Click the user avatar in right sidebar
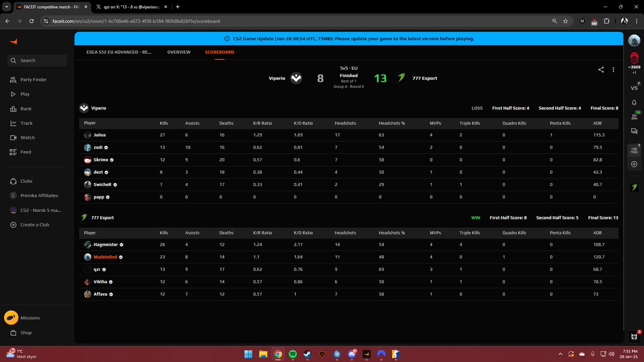The image size is (644, 362). coord(634,41)
